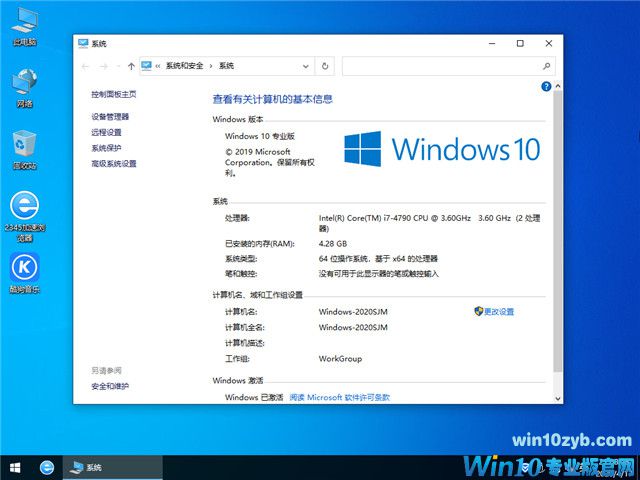Click the 计算机名 value Windows-2020SJM
Screen dimensions: 640x480
coord(353,312)
